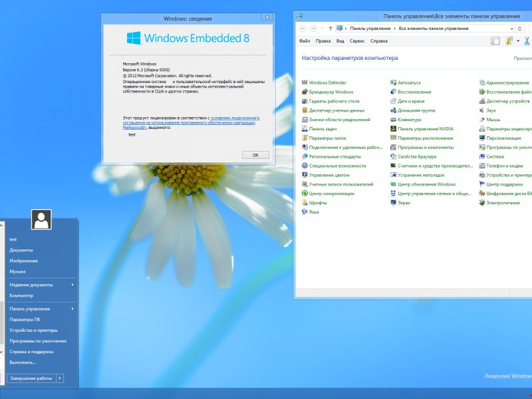532x399 pixels.
Task: Select Справка и поддержка in Start menu
Action: coord(31,352)
